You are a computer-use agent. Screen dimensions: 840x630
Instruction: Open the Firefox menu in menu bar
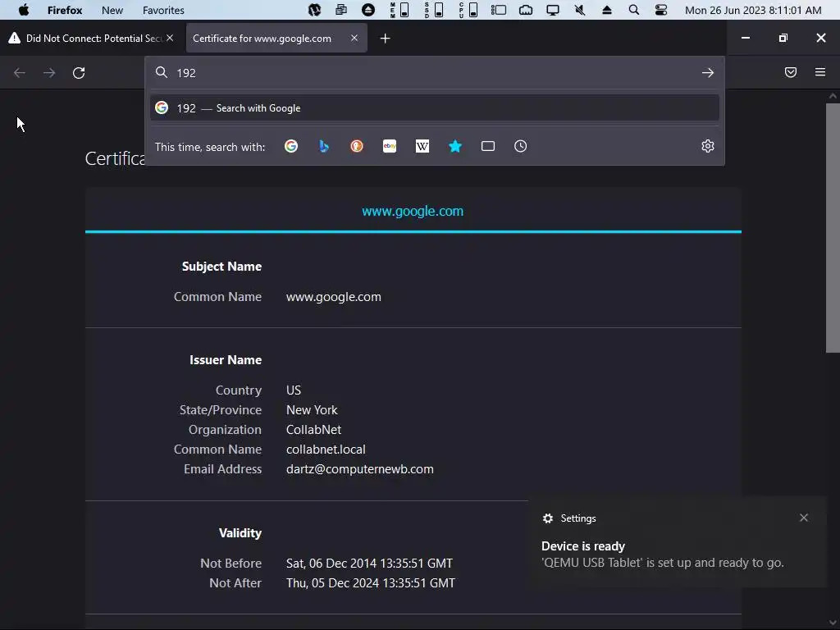click(x=65, y=10)
